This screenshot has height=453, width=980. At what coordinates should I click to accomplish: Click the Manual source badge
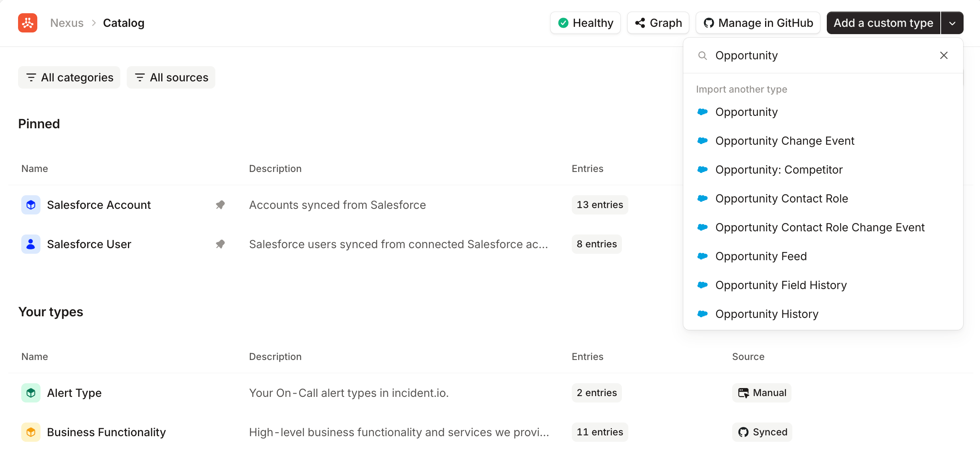coord(762,393)
